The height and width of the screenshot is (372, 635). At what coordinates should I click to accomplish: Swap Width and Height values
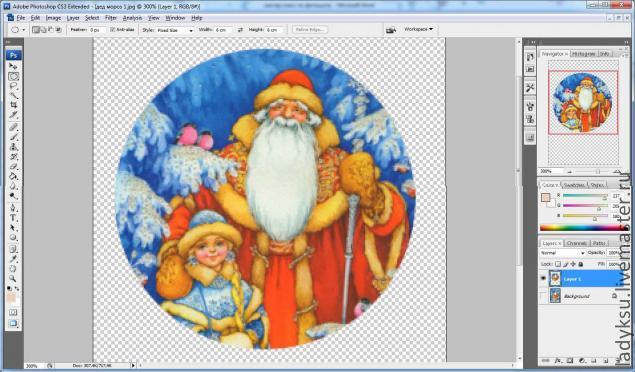click(241, 30)
